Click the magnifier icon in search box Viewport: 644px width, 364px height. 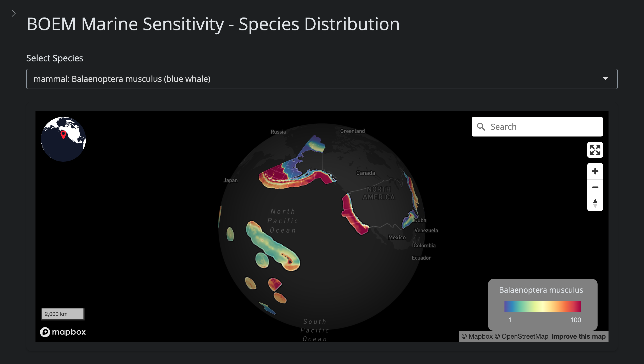(x=481, y=127)
